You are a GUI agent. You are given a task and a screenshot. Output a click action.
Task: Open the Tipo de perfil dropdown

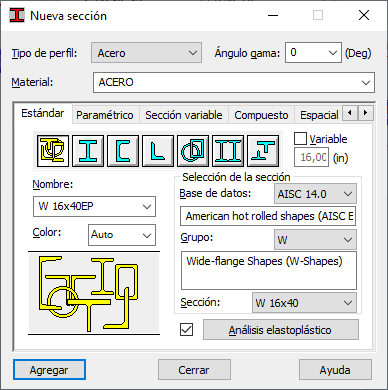(146, 53)
